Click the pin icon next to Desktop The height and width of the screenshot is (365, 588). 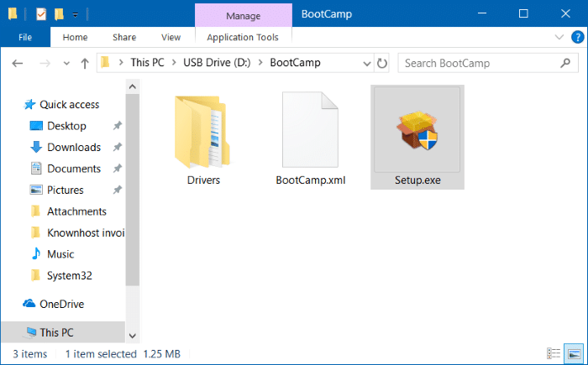(x=118, y=126)
